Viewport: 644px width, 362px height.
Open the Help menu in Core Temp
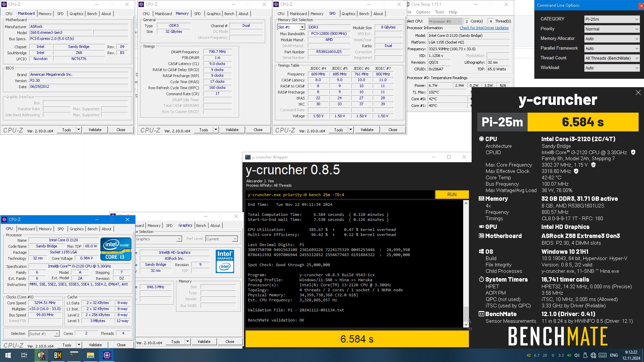[x=453, y=12]
